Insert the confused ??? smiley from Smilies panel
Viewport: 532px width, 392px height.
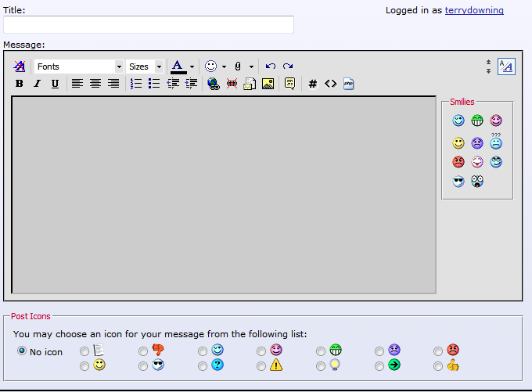[x=496, y=142]
